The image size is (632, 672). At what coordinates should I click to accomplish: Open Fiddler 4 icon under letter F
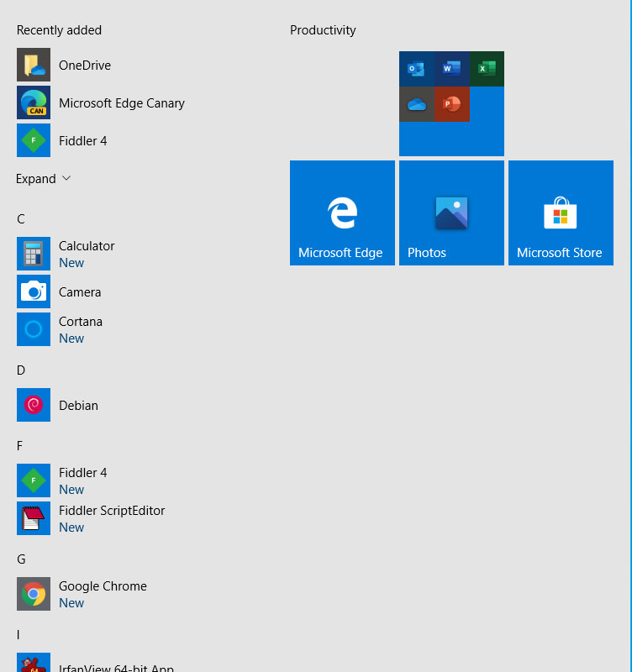coord(34,480)
